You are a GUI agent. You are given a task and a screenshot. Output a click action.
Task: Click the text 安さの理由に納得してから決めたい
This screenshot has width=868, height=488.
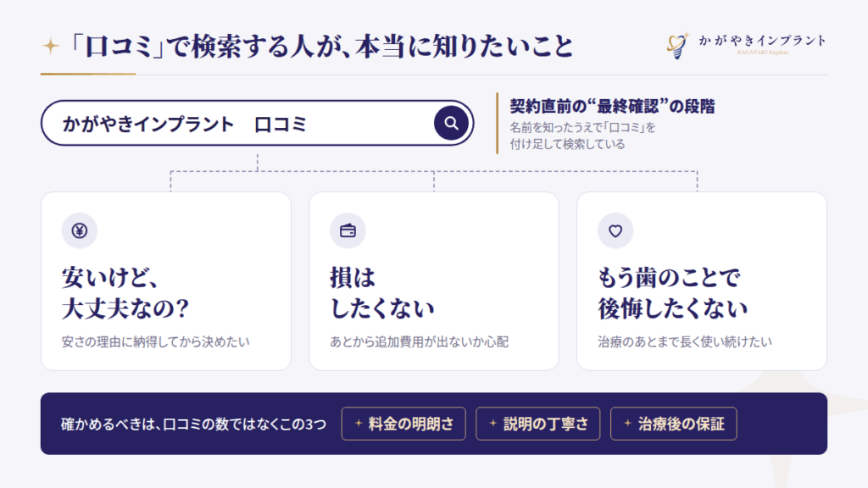click(x=156, y=342)
